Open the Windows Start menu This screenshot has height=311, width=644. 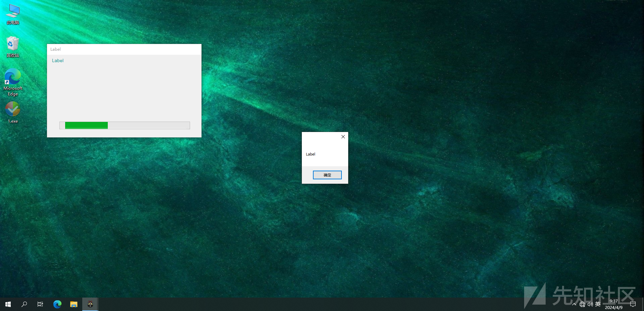pos(8,304)
